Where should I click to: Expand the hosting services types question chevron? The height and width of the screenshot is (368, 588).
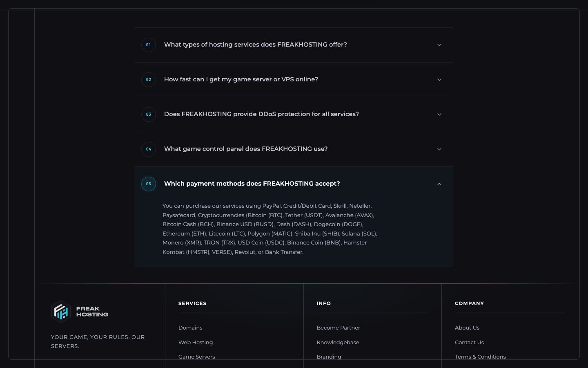439,45
